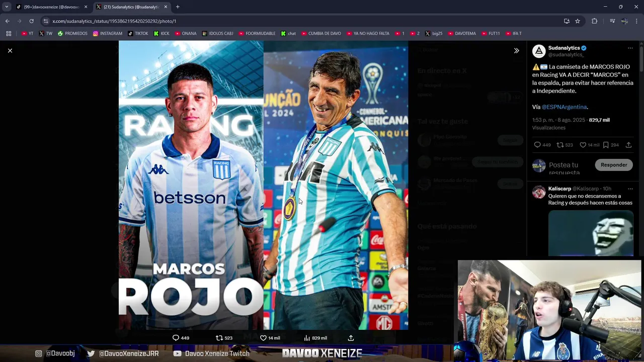Viewport: 644px width, 362px height.
Task: Close the davooxeneize TikTok tab
Action: (x=86, y=7)
